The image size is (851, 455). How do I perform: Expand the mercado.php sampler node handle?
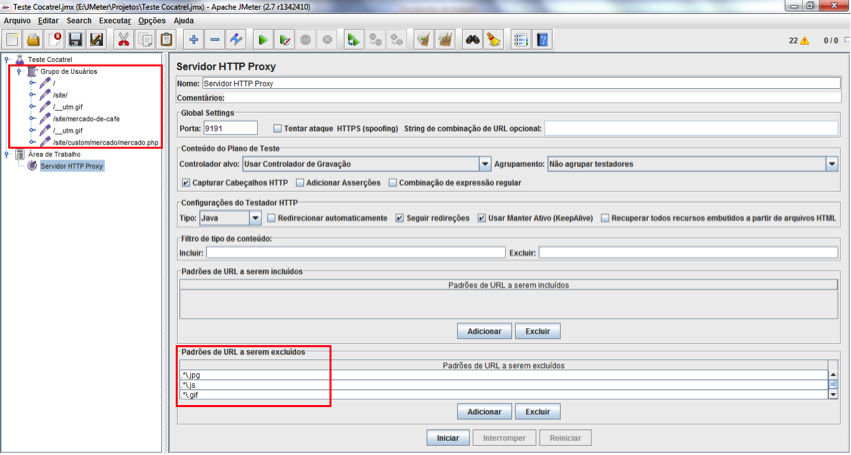pyautogui.click(x=32, y=143)
